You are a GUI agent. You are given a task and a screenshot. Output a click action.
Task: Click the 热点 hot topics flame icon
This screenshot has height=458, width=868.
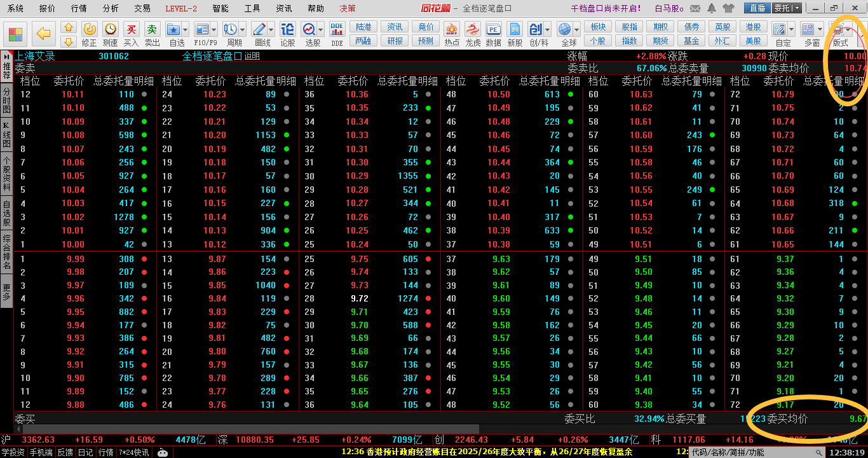pyautogui.click(x=452, y=30)
